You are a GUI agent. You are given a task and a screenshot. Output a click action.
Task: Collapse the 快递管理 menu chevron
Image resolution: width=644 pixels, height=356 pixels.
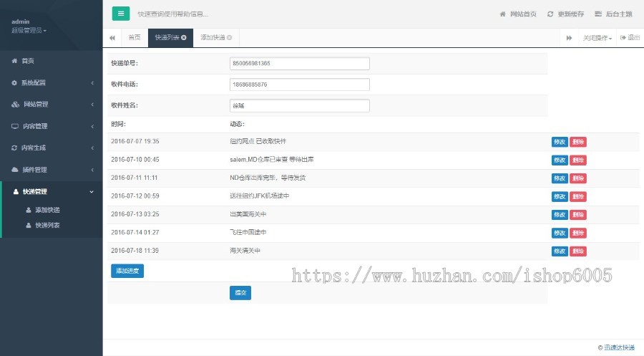click(x=92, y=191)
